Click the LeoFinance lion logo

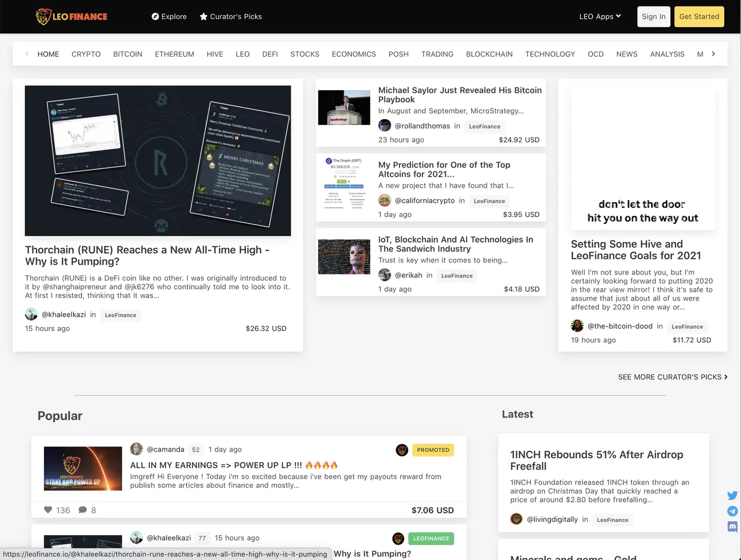[71, 16]
